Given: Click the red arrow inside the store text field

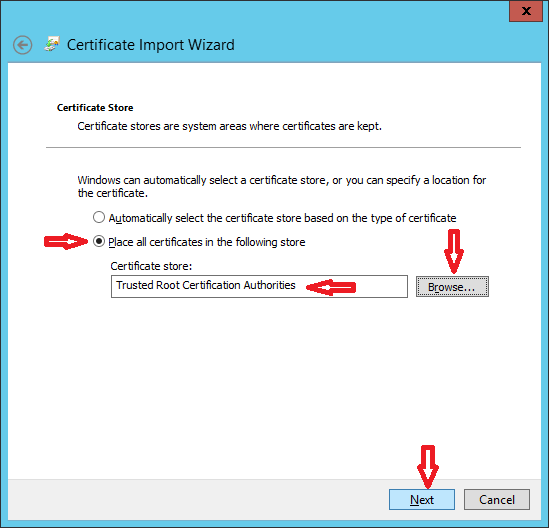Looking at the screenshot, I should pyautogui.click(x=331, y=287).
